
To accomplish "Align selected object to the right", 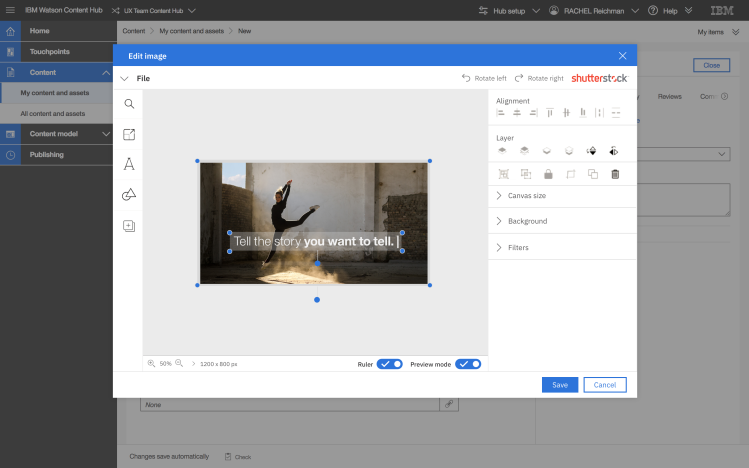I will [x=533, y=113].
